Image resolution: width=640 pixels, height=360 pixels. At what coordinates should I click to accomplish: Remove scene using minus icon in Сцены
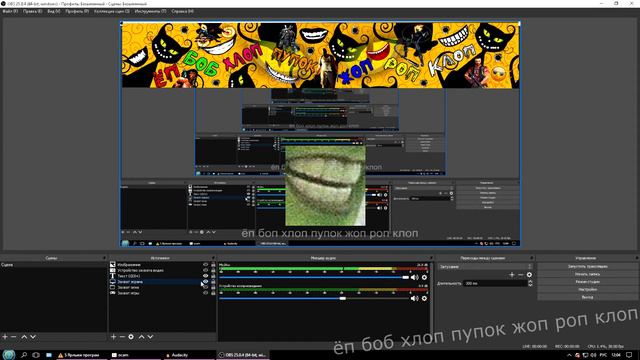click(x=13, y=337)
